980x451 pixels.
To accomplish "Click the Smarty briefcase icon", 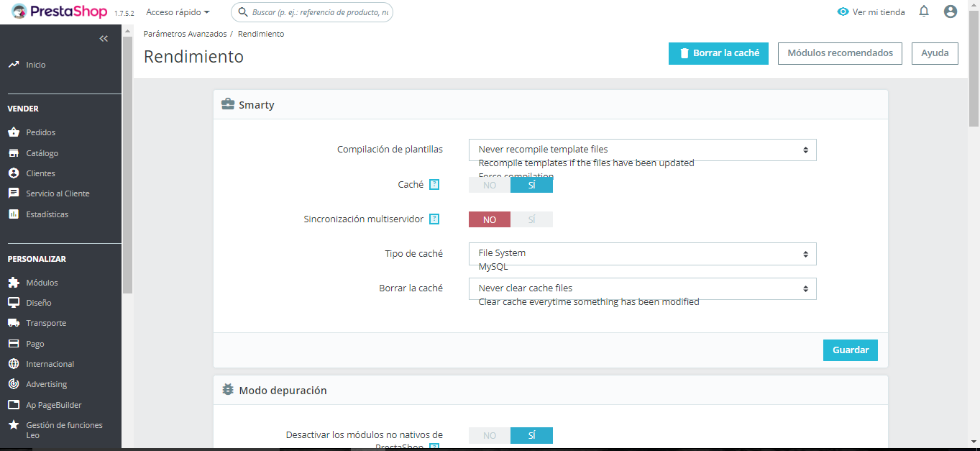I will [228, 104].
